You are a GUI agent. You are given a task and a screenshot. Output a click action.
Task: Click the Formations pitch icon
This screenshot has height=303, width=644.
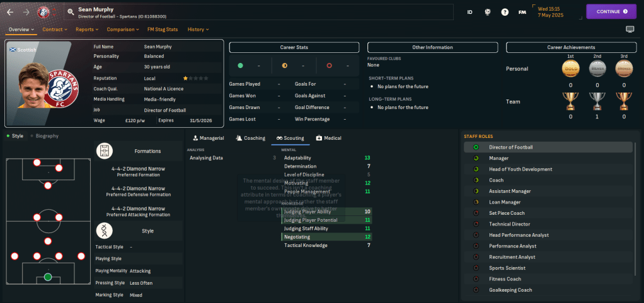105,151
